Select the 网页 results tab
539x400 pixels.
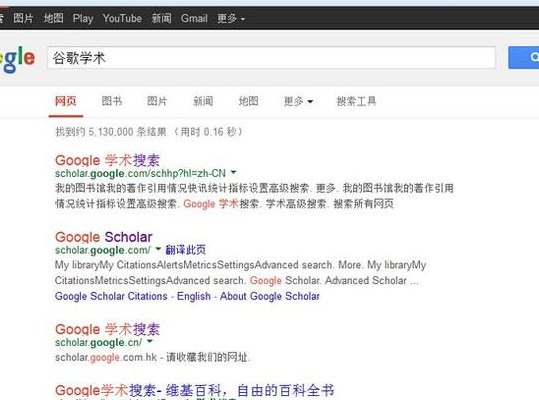[x=66, y=101]
